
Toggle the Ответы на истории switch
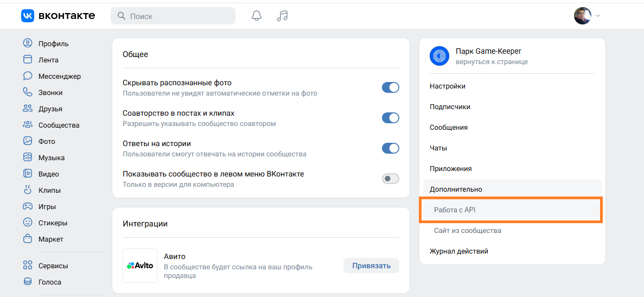(x=390, y=148)
